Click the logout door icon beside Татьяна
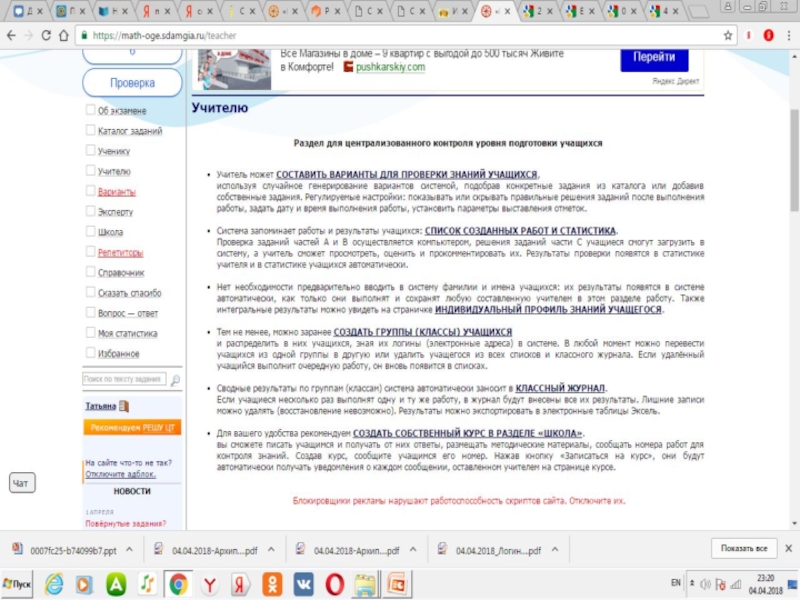Screen dimensions: 800x600 point(125,407)
